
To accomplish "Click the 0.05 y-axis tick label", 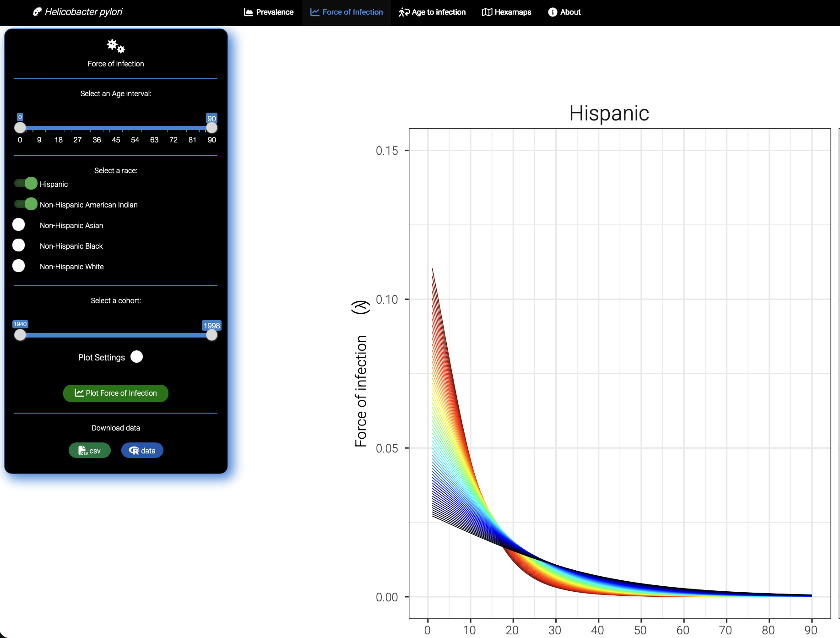I will (387, 448).
